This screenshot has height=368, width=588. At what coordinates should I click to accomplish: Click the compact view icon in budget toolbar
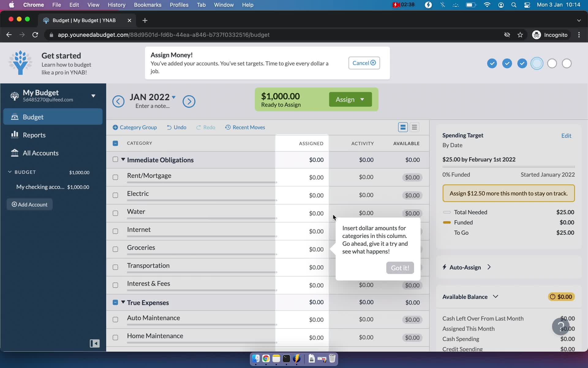[x=414, y=127]
